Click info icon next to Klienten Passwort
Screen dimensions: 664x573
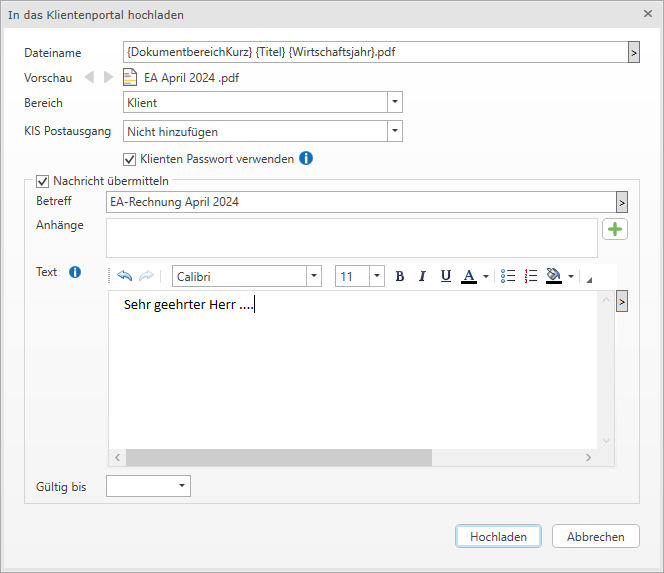307,158
